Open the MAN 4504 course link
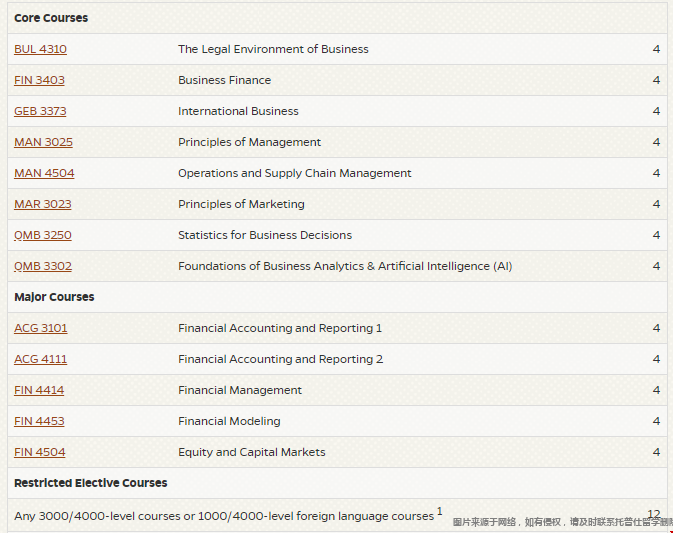 pos(44,173)
